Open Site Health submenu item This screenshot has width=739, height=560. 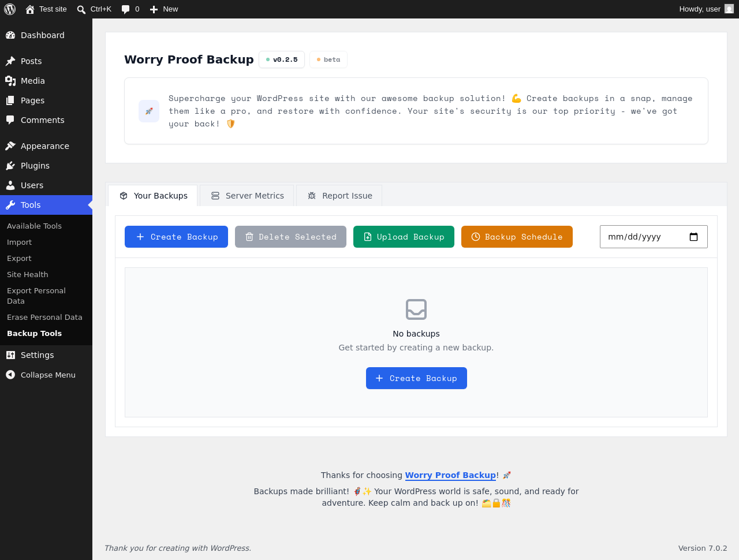(x=46, y=275)
